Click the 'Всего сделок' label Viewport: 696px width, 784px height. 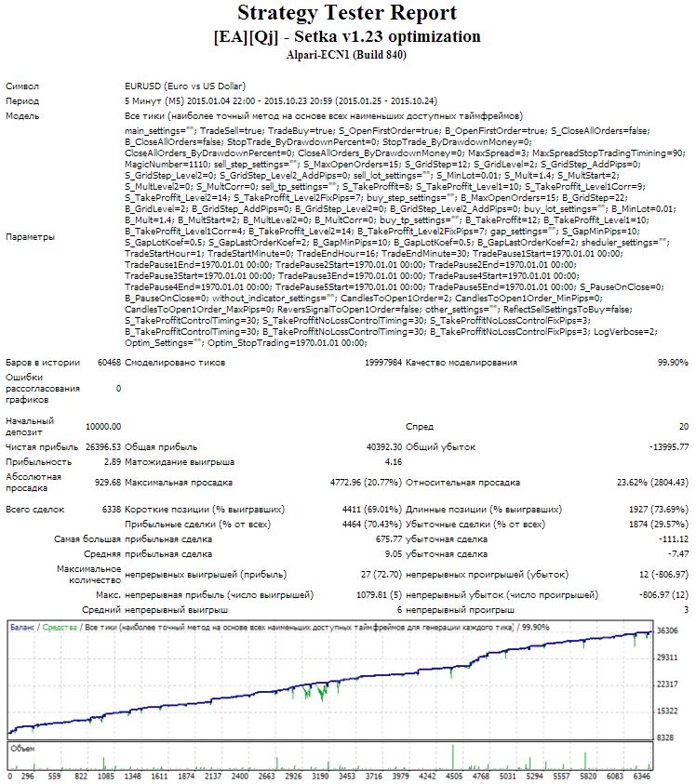[35, 510]
